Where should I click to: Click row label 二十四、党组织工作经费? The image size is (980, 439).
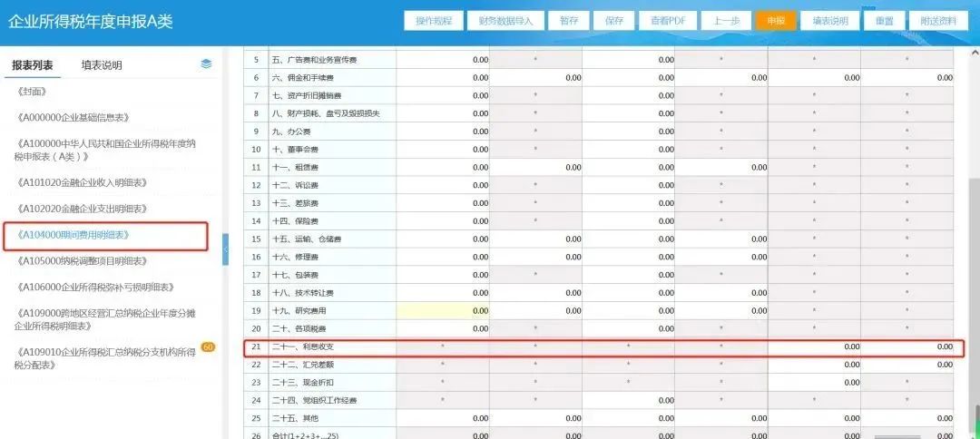[x=314, y=400]
